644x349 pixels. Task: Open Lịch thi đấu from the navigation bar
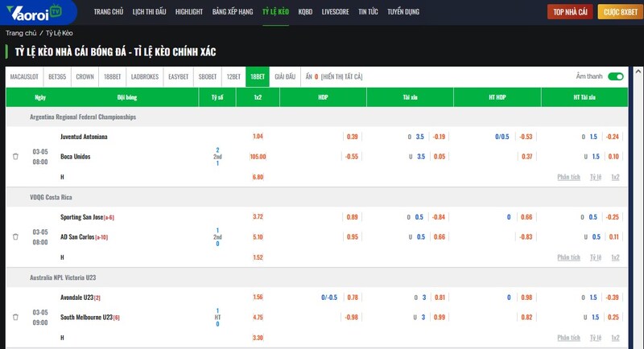[x=149, y=13]
